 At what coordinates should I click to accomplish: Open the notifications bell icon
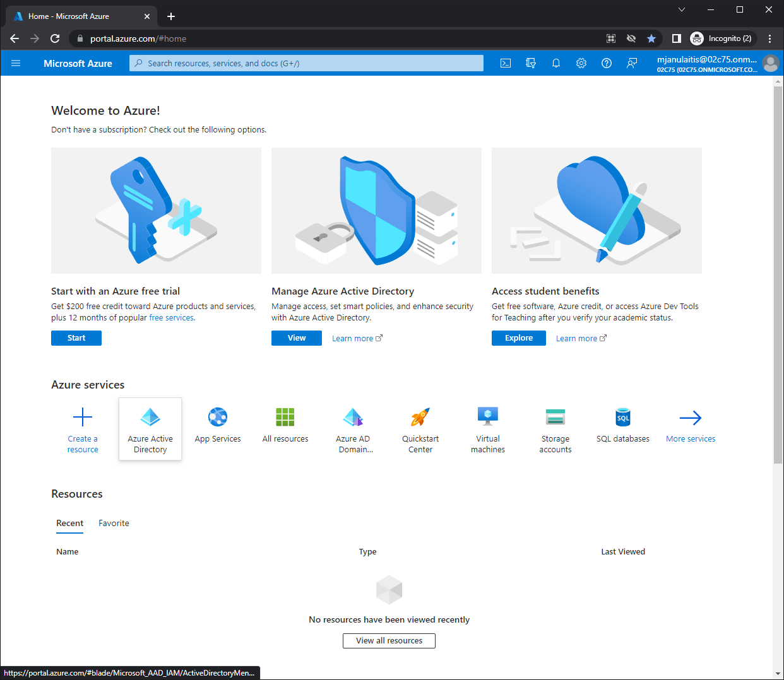coord(556,63)
